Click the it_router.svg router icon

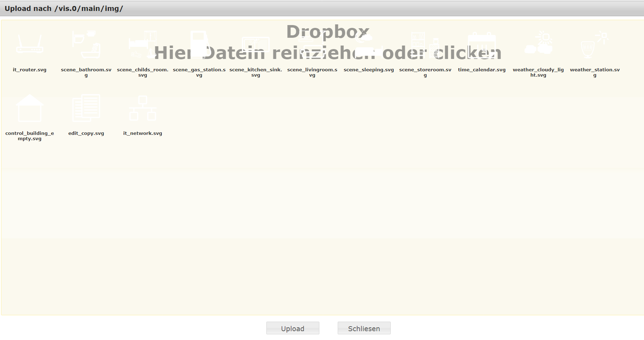(x=30, y=44)
